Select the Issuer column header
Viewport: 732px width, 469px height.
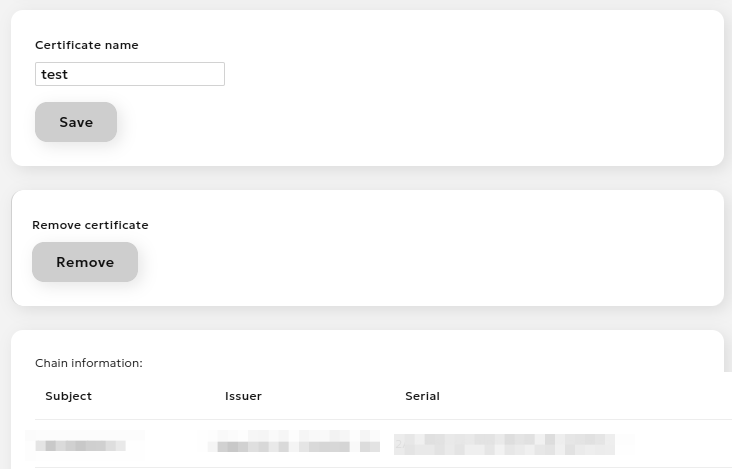[243, 396]
